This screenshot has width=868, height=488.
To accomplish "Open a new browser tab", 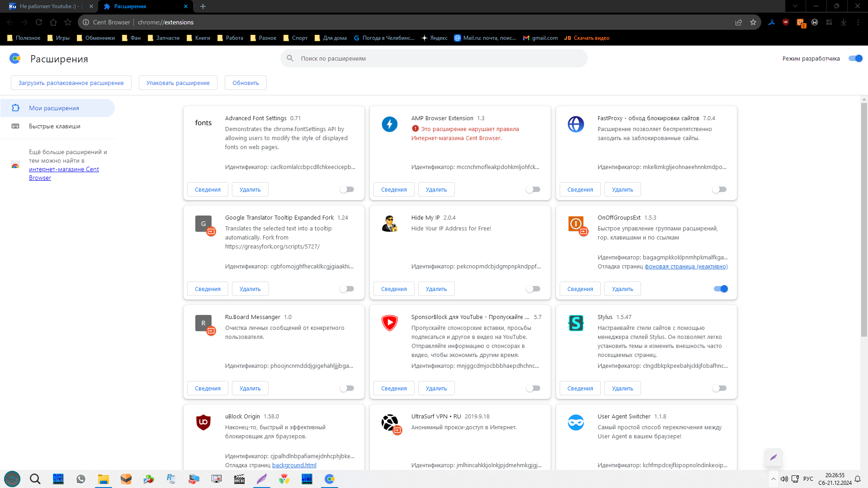I will (203, 6).
